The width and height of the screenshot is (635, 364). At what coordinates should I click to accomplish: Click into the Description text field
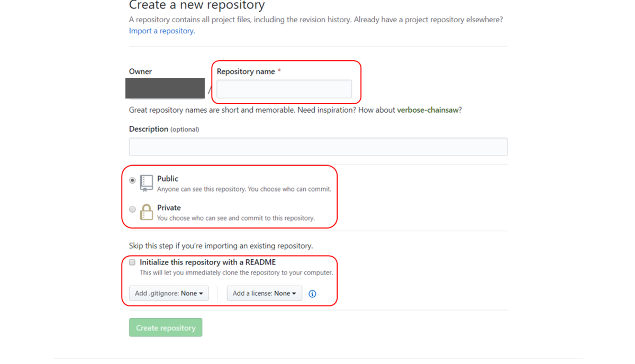pos(318,147)
